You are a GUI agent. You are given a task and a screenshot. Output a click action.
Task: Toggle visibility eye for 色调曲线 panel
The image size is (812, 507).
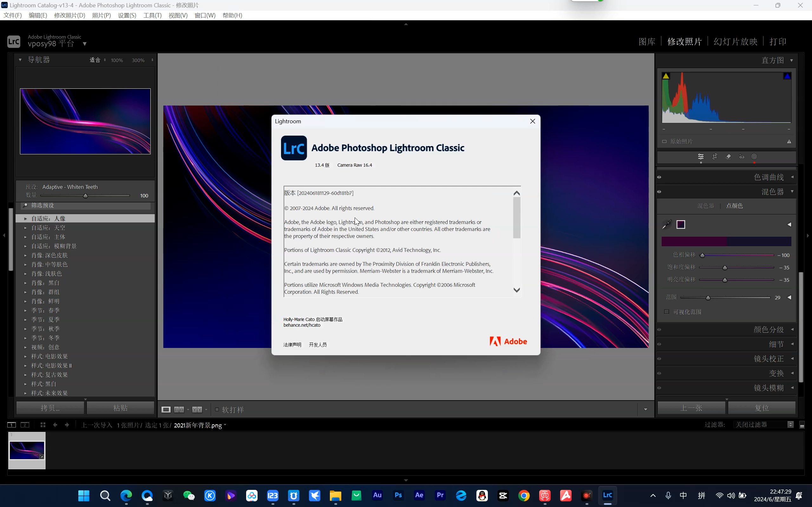click(659, 177)
